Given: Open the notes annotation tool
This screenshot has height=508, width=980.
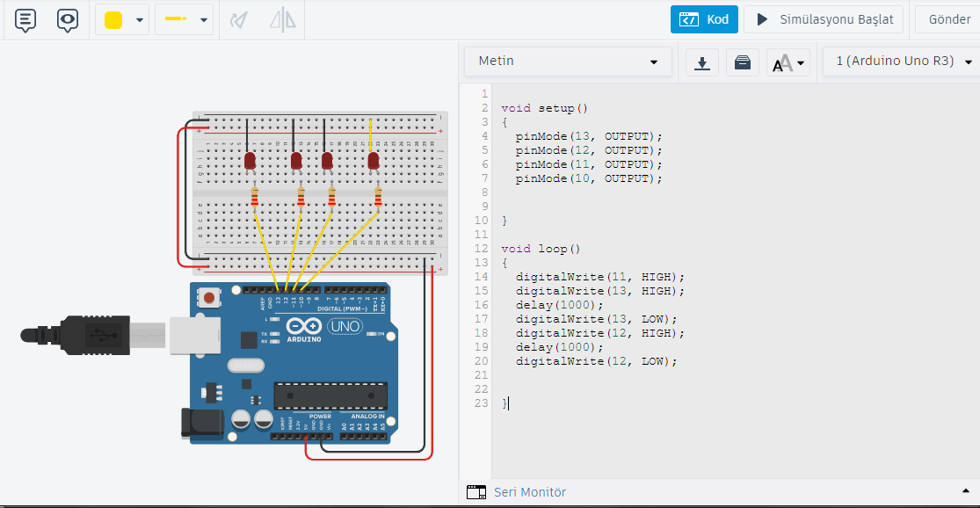Looking at the screenshot, I should coord(26,19).
